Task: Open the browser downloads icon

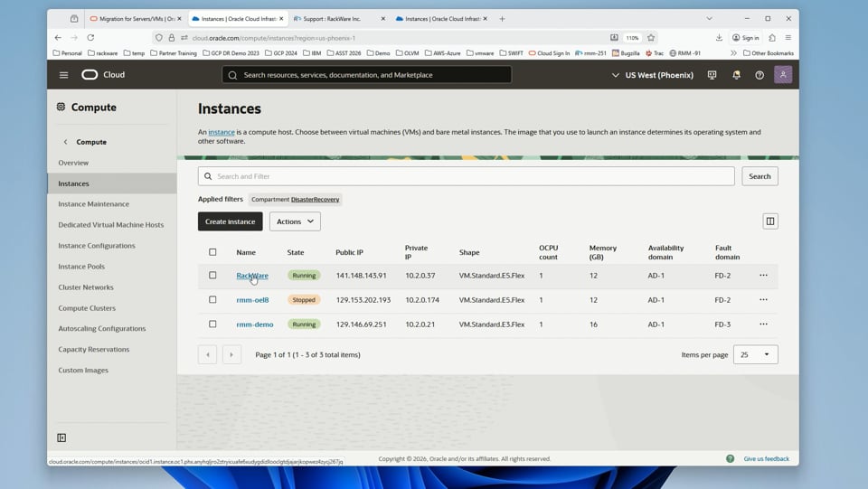Action: (719, 38)
